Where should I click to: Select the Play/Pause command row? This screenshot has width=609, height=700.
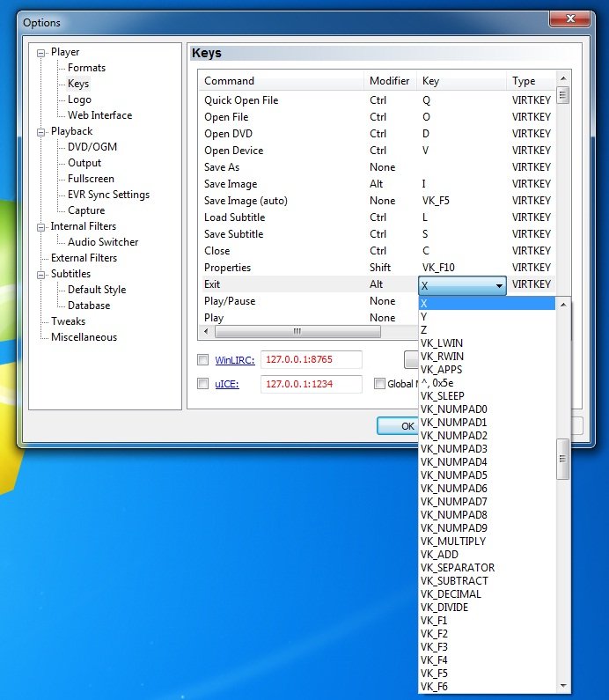tap(309, 301)
